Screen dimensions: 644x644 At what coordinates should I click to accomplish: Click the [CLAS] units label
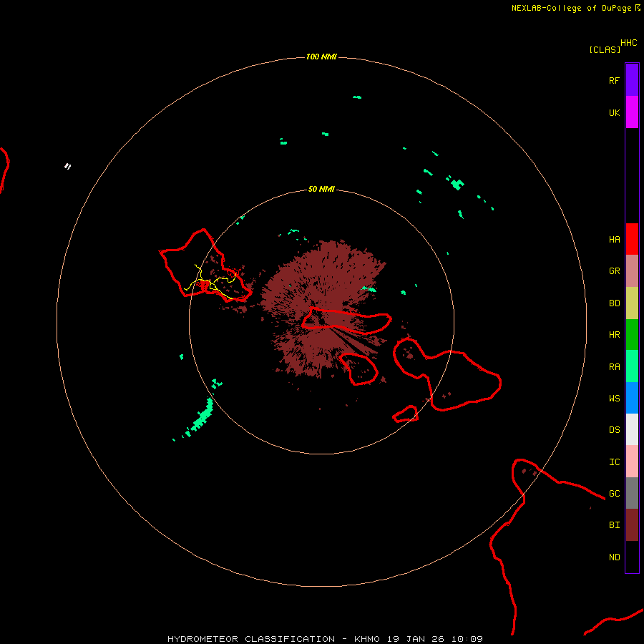click(x=605, y=49)
